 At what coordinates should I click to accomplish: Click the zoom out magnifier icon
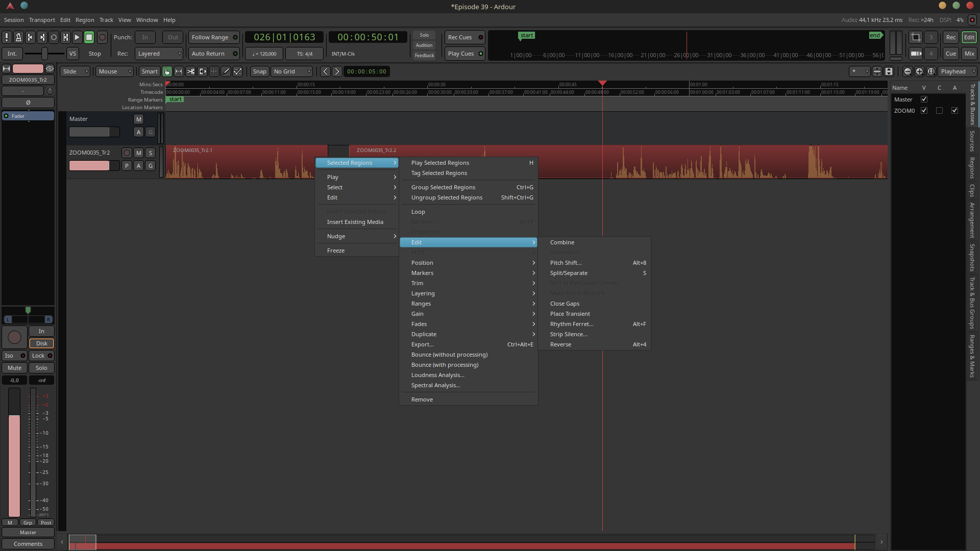click(x=908, y=71)
